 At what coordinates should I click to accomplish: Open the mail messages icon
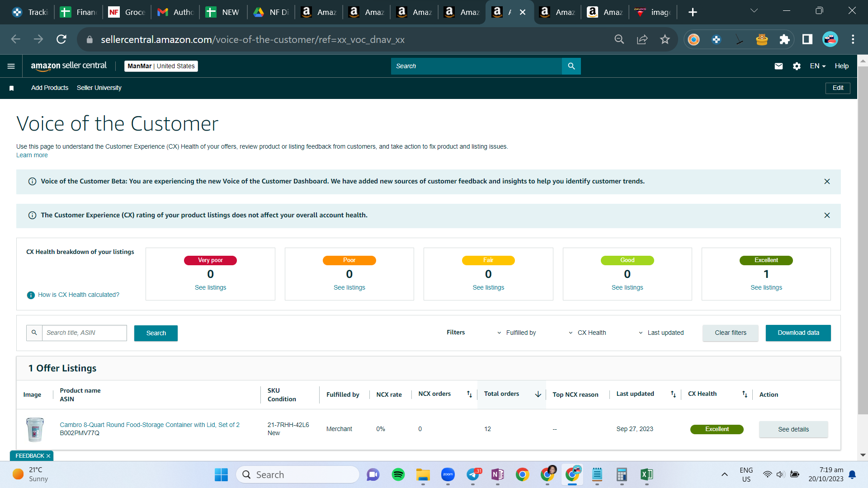pyautogui.click(x=778, y=66)
